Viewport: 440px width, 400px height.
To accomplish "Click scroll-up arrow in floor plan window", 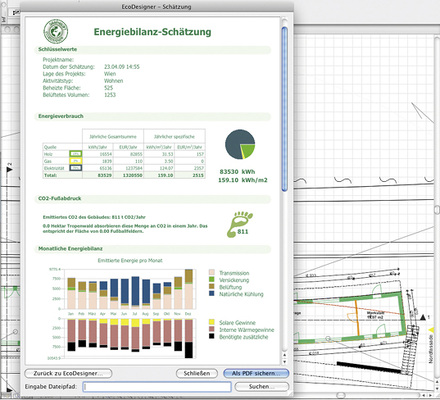I will point(437,383).
